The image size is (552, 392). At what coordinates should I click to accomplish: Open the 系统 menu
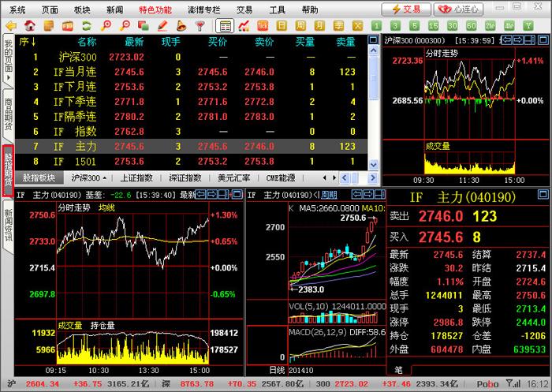tap(17, 10)
